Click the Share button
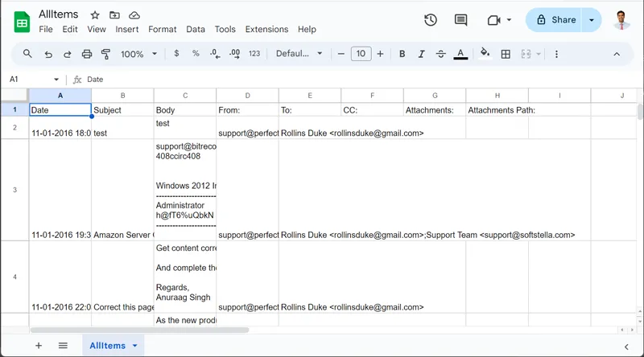Image resolution: width=644 pixels, height=357 pixels. (555, 20)
